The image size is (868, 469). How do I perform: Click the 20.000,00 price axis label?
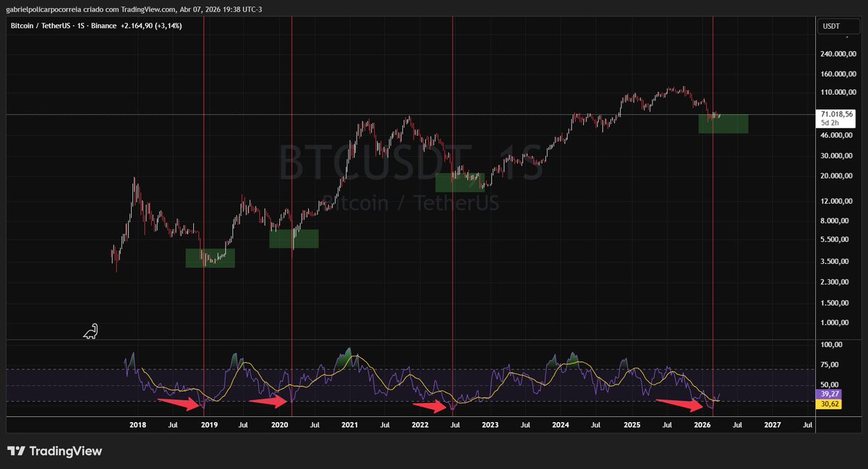point(838,176)
